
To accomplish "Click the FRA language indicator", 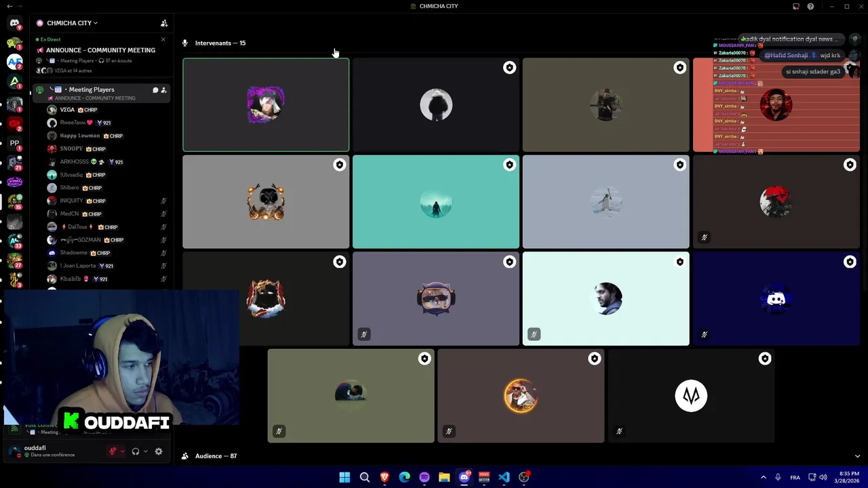I will (795, 477).
